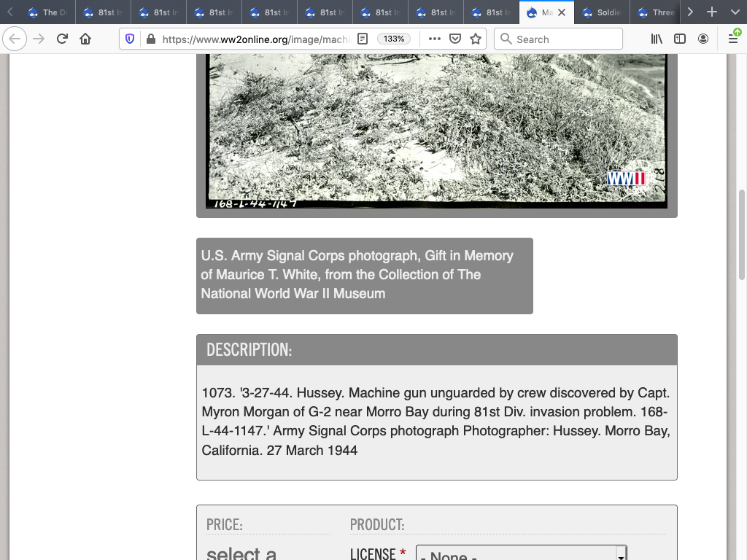
Task: Open page actions three-dot menu
Action: [x=434, y=39]
